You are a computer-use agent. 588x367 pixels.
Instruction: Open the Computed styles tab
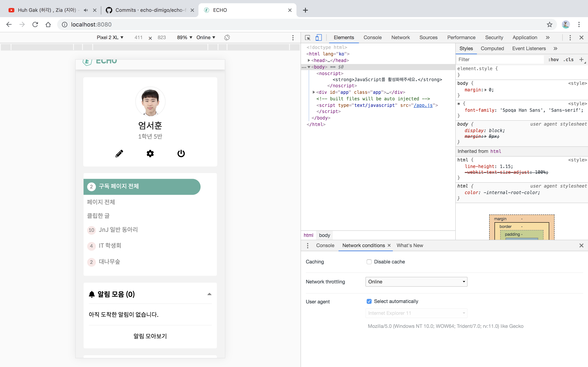(492, 49)
